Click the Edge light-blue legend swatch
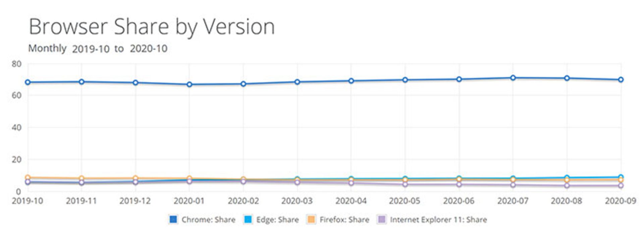Image resolution: width=644 pixels, height=228 pixels. tap(248, 220)
